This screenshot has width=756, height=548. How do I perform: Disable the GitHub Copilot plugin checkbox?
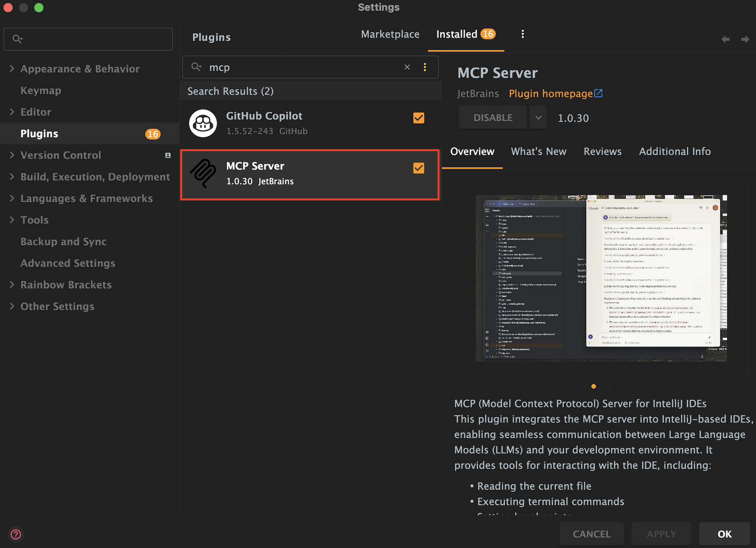[419, 118]
